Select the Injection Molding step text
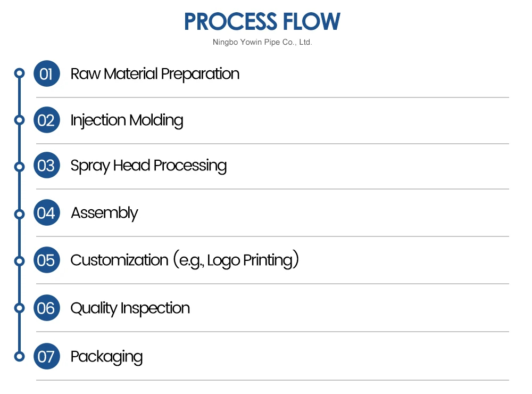 [127, 120]
